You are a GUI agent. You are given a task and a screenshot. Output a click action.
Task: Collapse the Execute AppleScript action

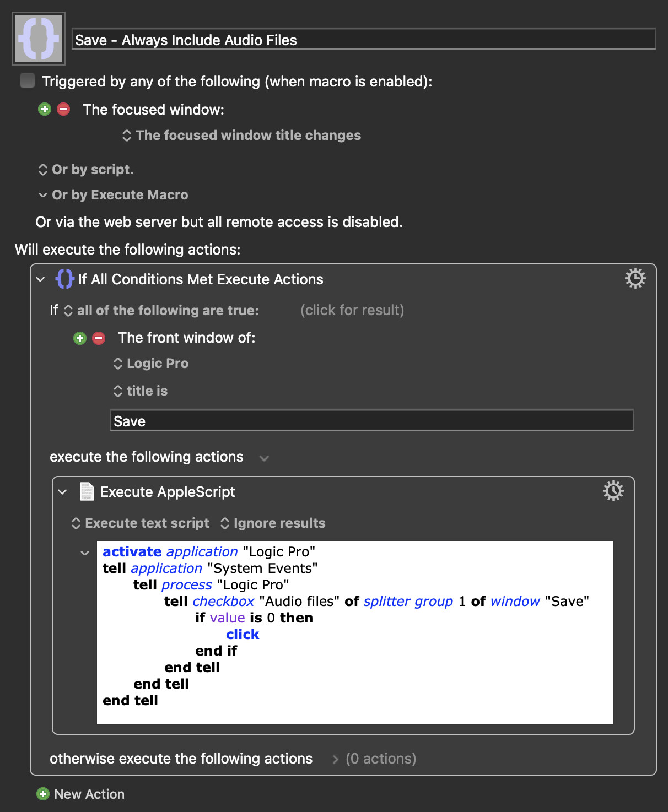(x=62, y=492)
